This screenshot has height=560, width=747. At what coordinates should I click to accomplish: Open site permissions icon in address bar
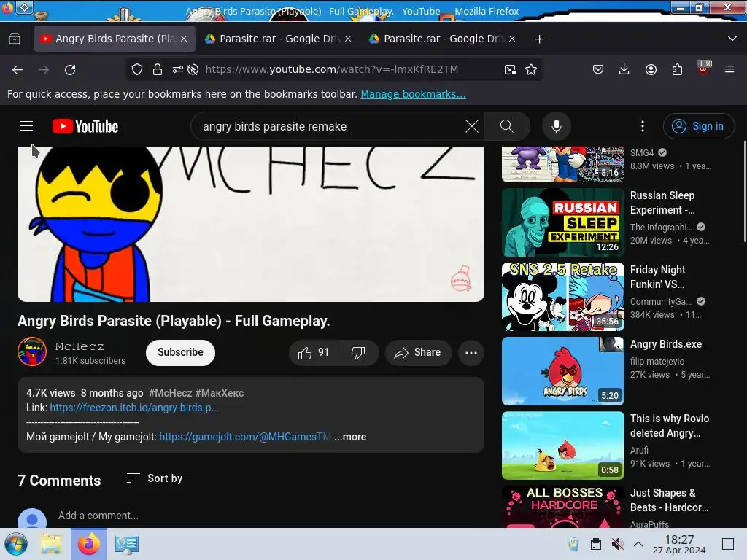(x=178, y=69)
